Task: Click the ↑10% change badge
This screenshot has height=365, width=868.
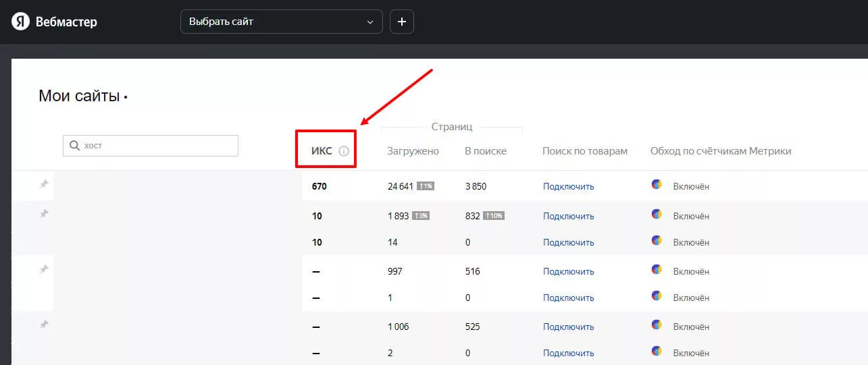Action: tap(494, 216)
